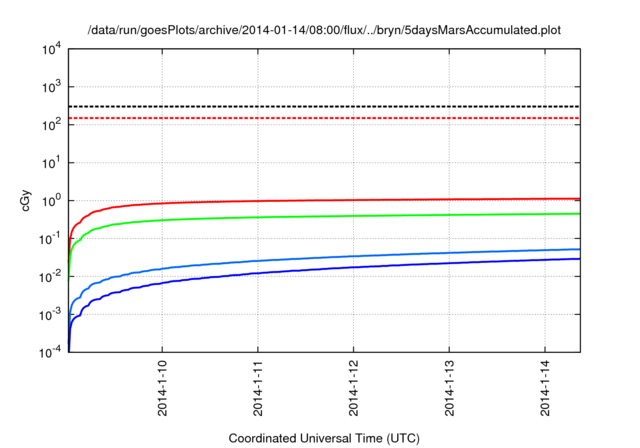Viewport: 640px width, 448px height.
Task: Click the 10^1 y-axis tick label
Action: tap(51, 163)
